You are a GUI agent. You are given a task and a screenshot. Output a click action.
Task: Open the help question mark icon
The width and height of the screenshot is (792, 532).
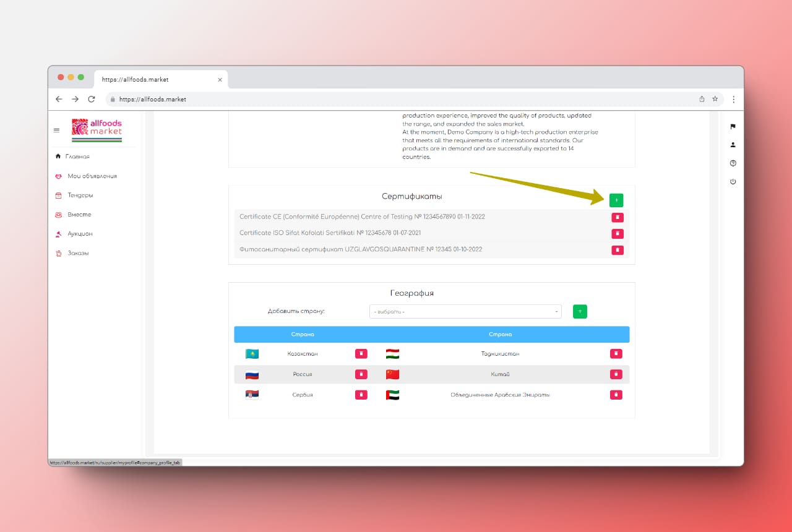[733, 163]
